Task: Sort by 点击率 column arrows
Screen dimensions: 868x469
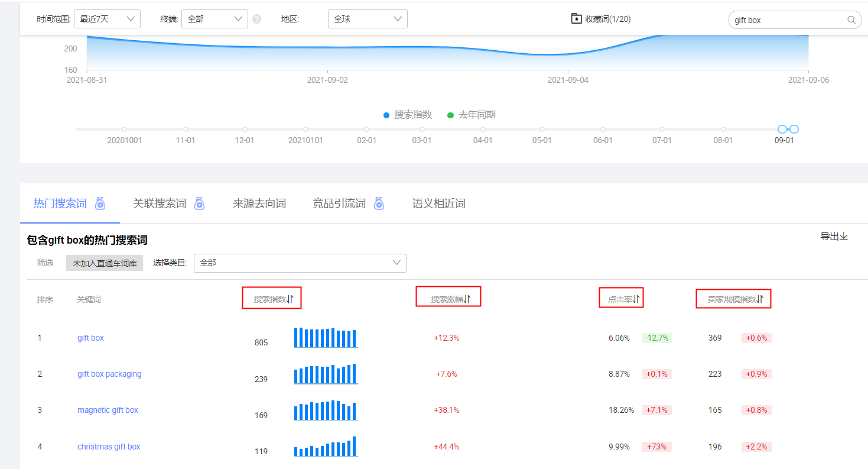Action: pos(636,299)
